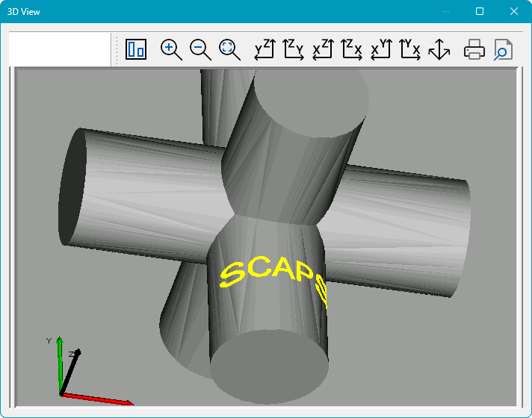This screenshot has height=418, width=532.
Task: Zoom out with the minus magnifier
Action: (x=200, y=50)
